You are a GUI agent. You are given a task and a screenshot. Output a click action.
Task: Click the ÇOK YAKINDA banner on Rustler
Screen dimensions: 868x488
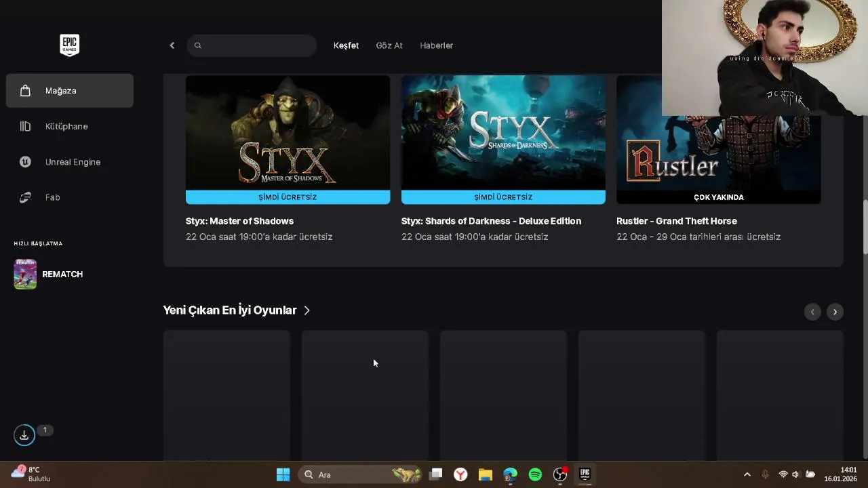point(719,197)
